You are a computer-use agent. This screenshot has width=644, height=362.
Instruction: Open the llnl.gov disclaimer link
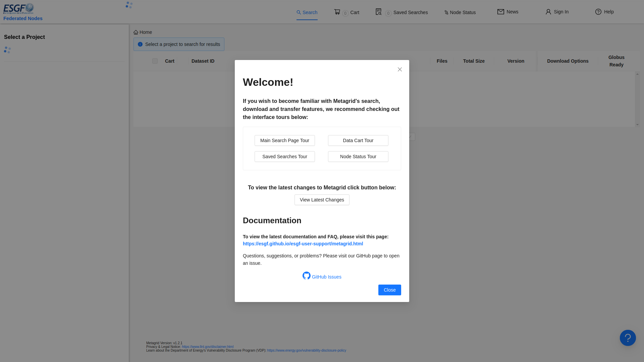(208, 347)
